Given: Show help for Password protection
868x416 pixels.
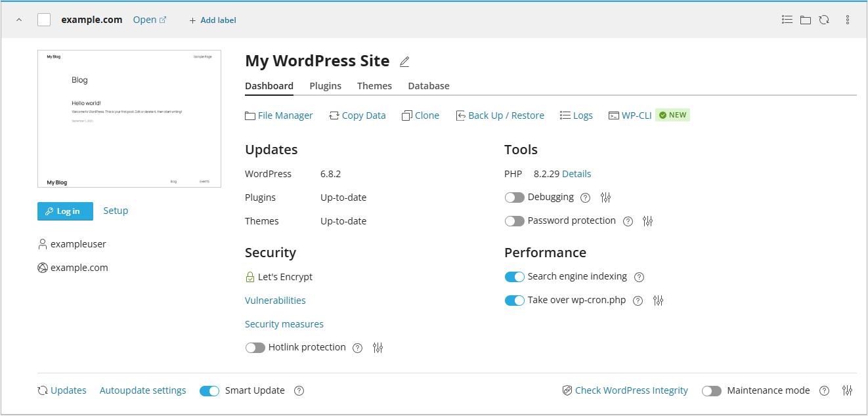Looking at the screenshot, I should (x=628, y=221).
